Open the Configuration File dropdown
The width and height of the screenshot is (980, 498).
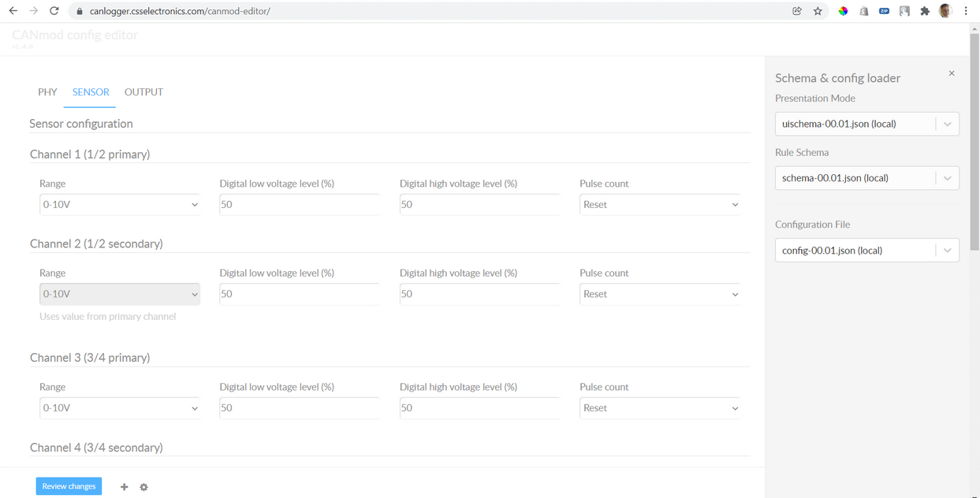click(x=867, y=251)
